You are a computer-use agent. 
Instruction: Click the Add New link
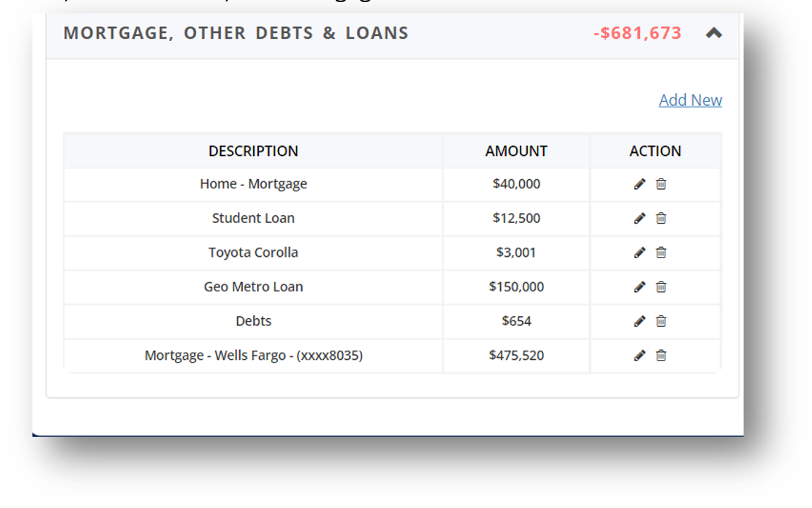click(x=690, y=100)
